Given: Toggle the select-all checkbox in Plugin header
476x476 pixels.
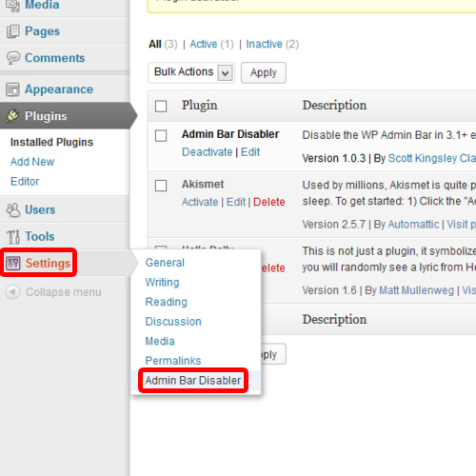Looking at the screenshot, I should pyautogui.click(x=161, y=106).
